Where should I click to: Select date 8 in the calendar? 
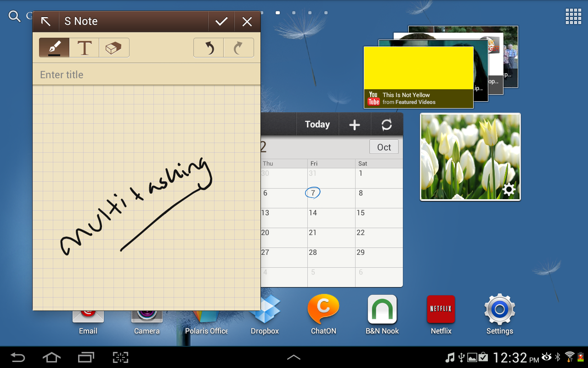[x=379, y=198]
